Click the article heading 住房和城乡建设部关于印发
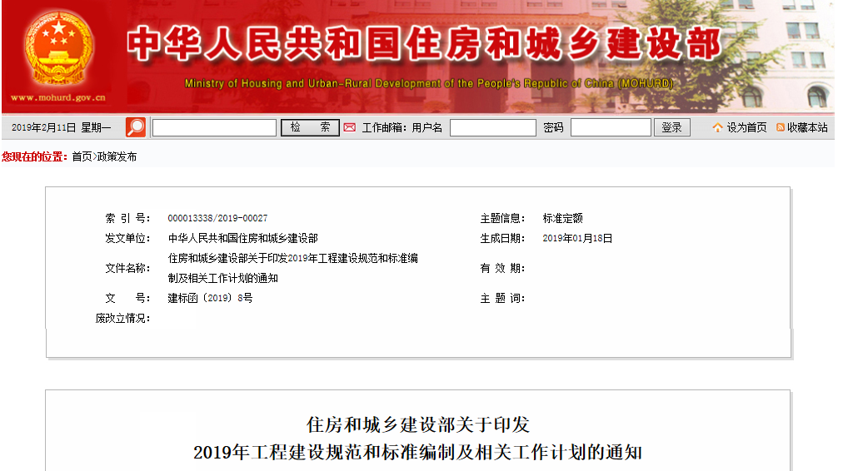868x471 pixels. pos(418,424)
